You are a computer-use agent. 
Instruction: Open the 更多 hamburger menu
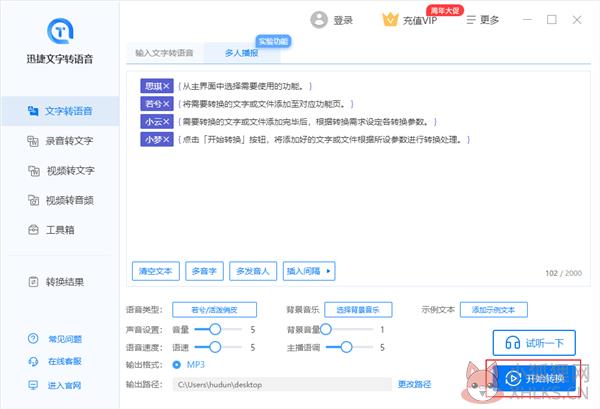(x=482, y=20)
